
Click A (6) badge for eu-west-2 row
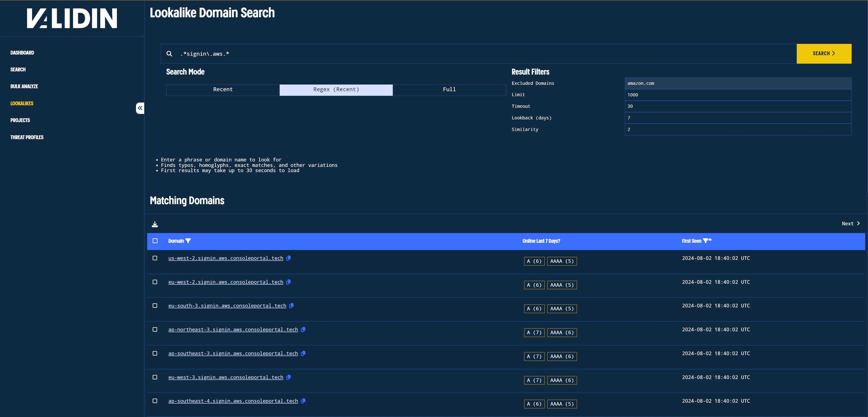[534, 285]
